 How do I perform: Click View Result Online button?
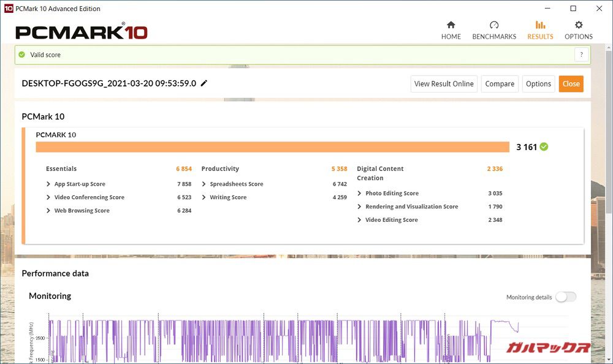click(444, 84)
